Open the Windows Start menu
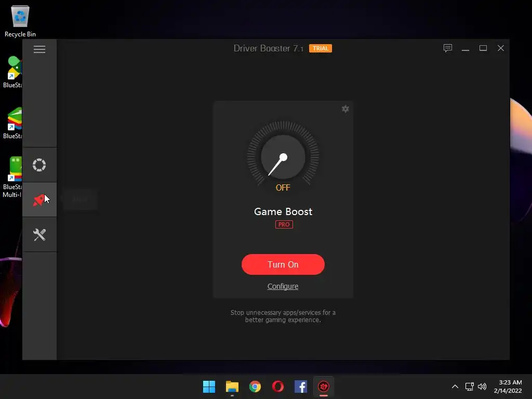 (x=209, y=387)
